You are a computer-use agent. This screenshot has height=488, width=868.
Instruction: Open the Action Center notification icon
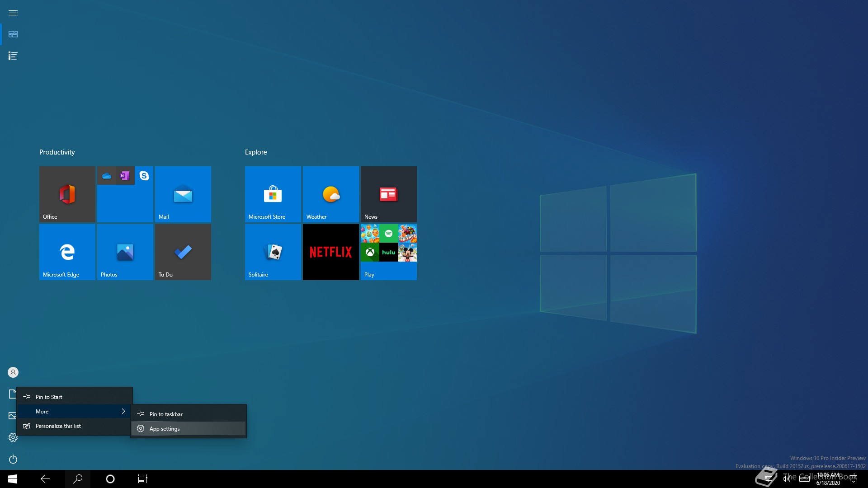tap(854, 479)
